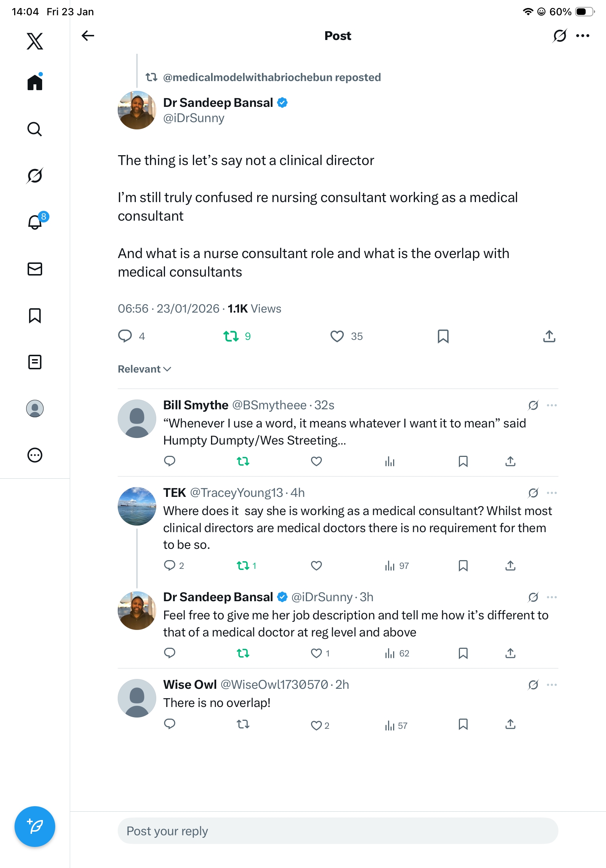This screenshot has width=606, height=868.
Task: Expand the Relevant reply sort dropdown
Action: click(x=144, y=369)
